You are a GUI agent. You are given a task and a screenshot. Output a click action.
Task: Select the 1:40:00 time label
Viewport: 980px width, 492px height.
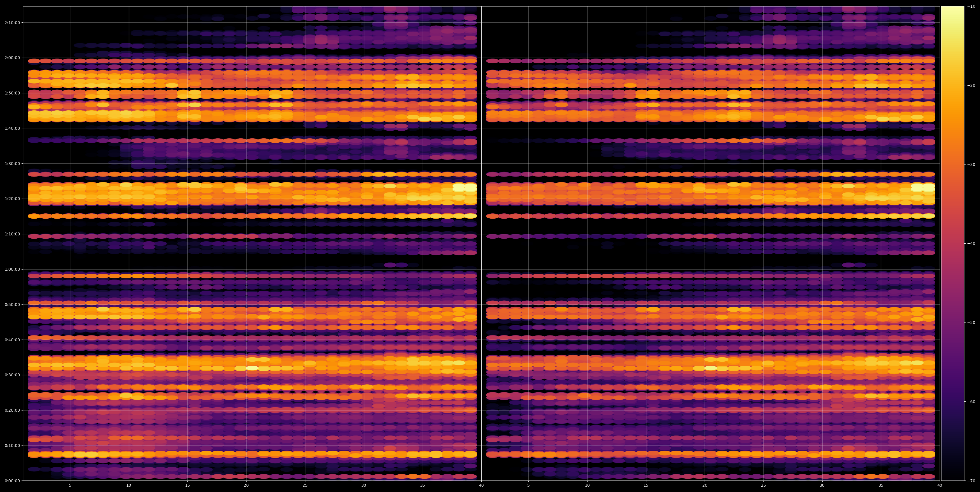(x=12, y=128)
